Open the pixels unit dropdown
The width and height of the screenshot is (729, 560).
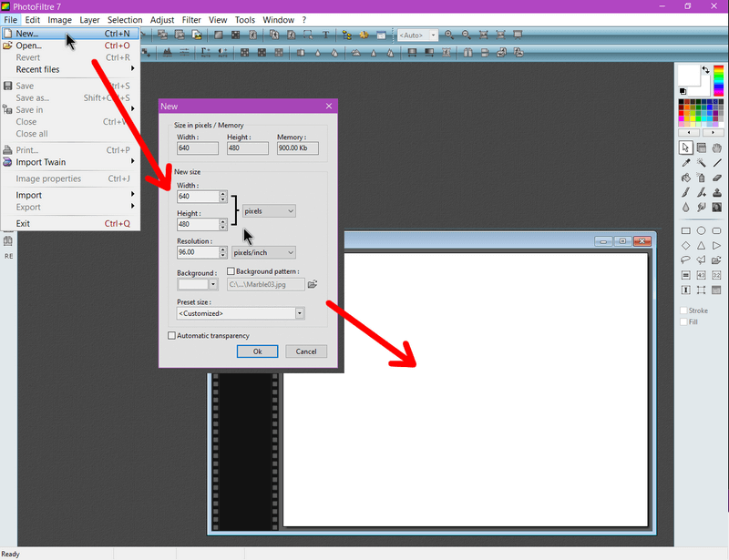tap(269, 211)
